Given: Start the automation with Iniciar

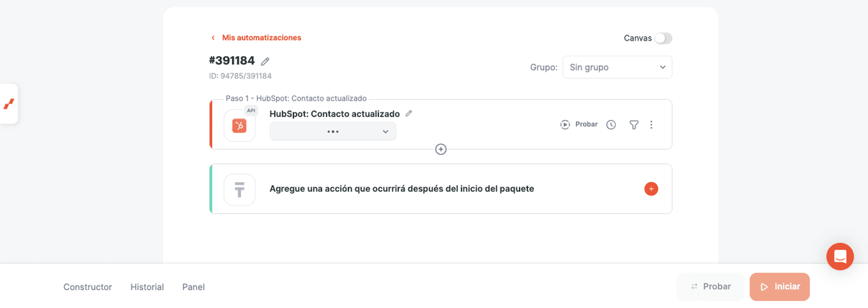Looking at the screenshot, I should (x=780, y=286).
